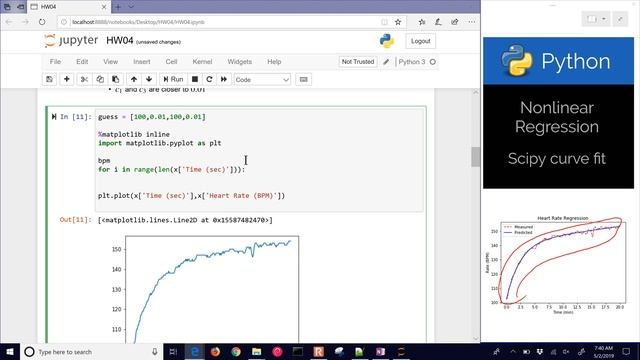Click the Windows search box

[91, 351]
